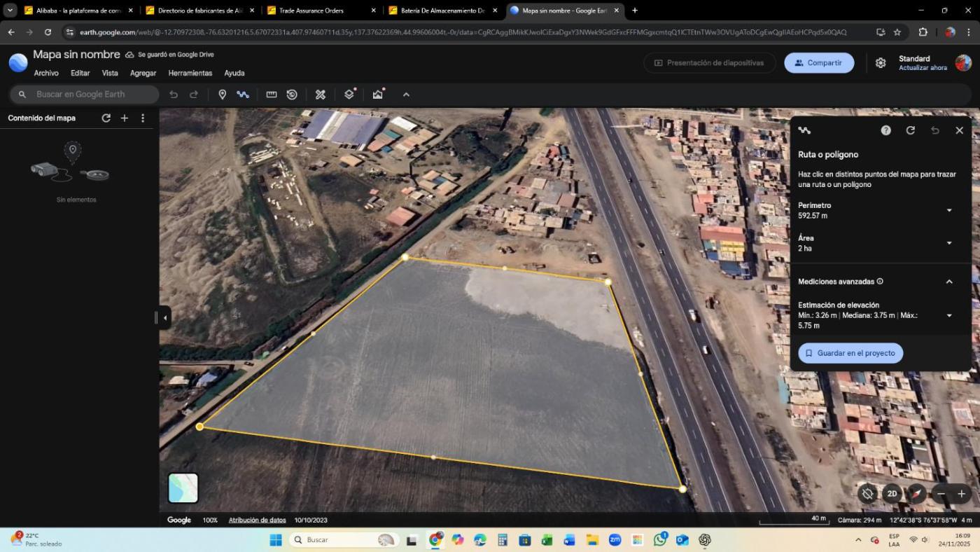This screenshot has height=552, width=980.
Task: Click Guardar en el proyecto button
Action: tap(850, 353)
